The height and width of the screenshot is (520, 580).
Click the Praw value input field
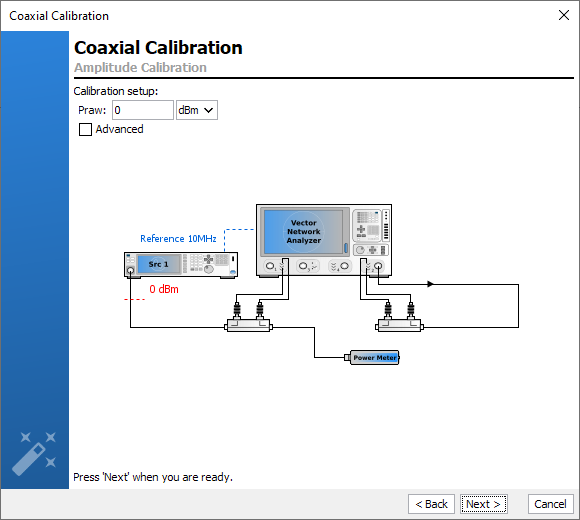[x=143, y=110]
